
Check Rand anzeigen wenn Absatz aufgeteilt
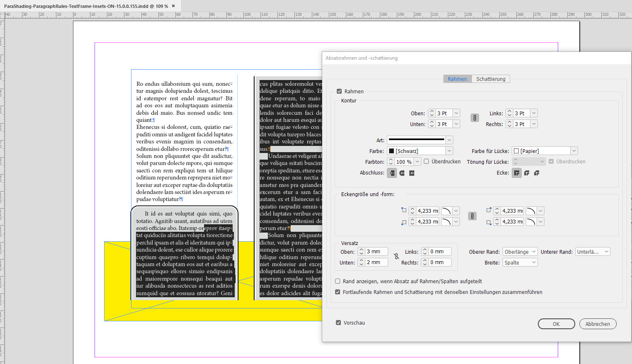tap(338, 281)
